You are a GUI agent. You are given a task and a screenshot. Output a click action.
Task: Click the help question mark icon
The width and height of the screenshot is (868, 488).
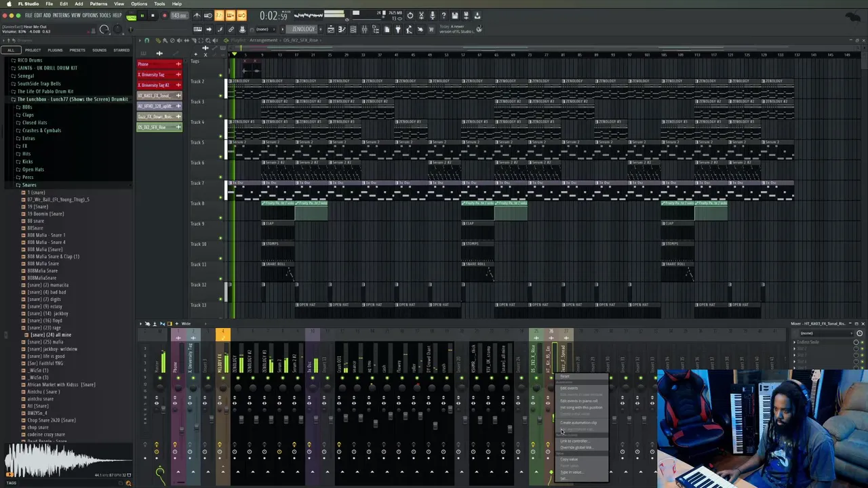[x=443, y=15]
